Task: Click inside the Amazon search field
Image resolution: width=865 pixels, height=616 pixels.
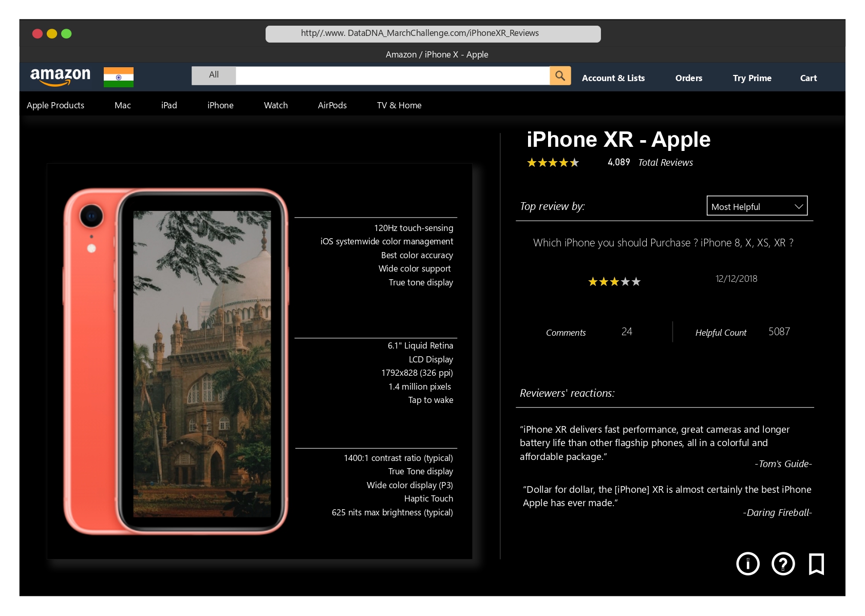Action: [392, 76]
